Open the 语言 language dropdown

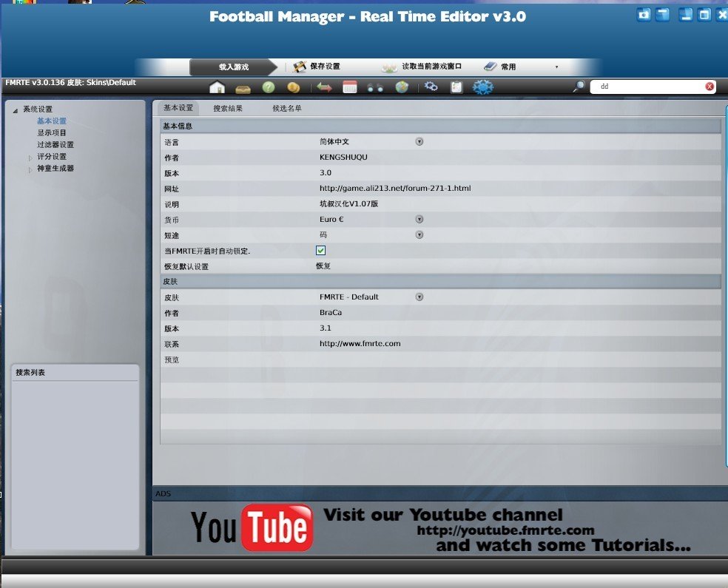click(419, 141)
